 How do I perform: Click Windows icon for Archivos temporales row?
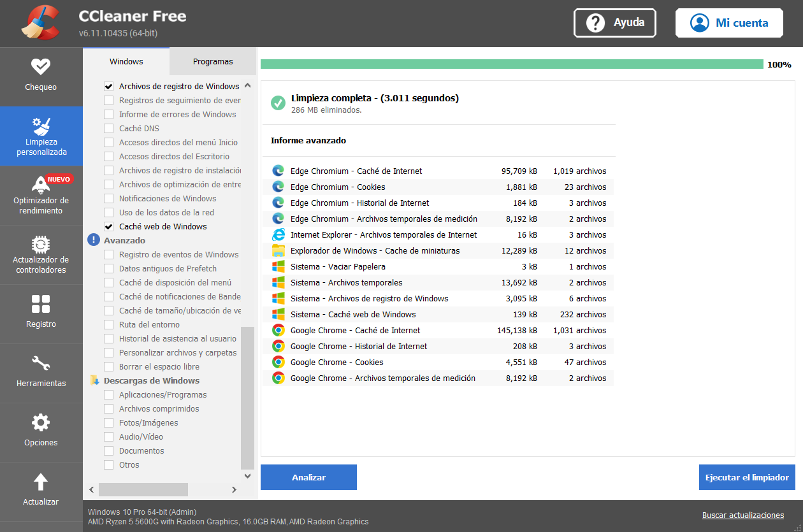click(278, 282)
